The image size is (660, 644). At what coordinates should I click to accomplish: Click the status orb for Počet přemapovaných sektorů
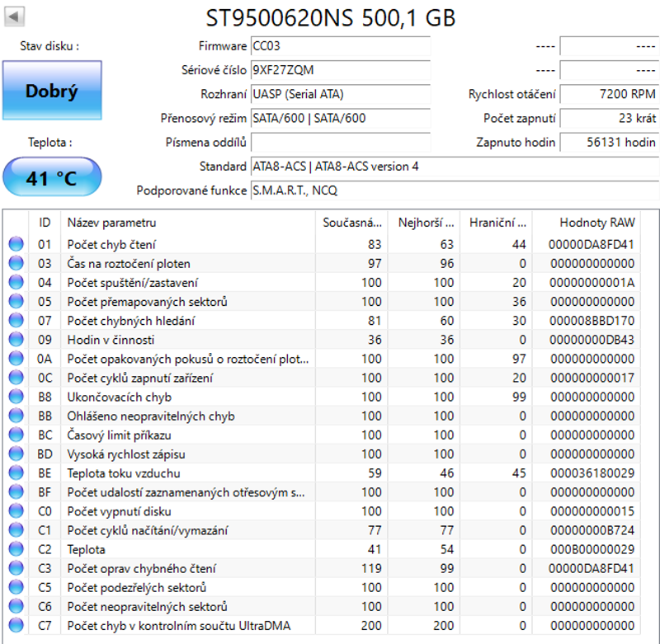16,302
